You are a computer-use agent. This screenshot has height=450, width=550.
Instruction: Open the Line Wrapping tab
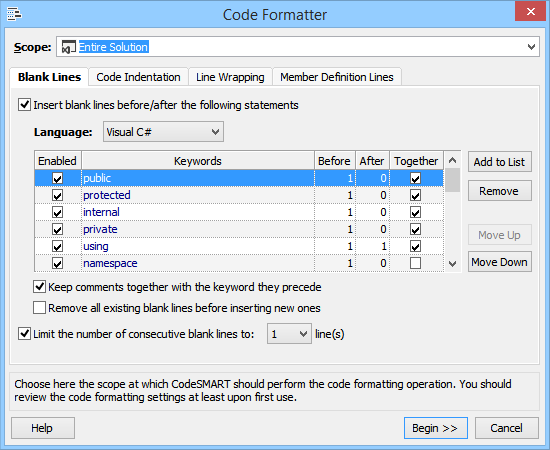point(230,77)
